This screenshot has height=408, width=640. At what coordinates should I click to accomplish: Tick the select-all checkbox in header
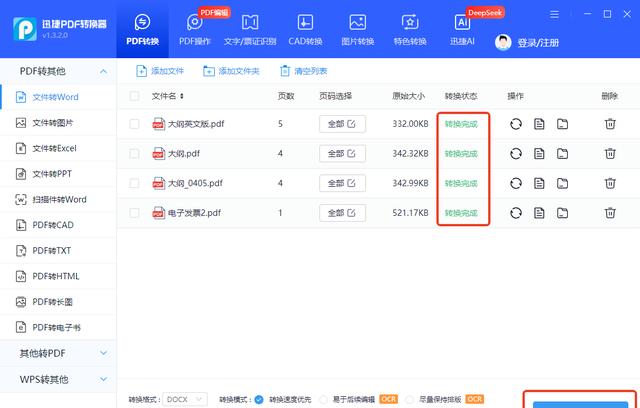[x=134, y=96]
